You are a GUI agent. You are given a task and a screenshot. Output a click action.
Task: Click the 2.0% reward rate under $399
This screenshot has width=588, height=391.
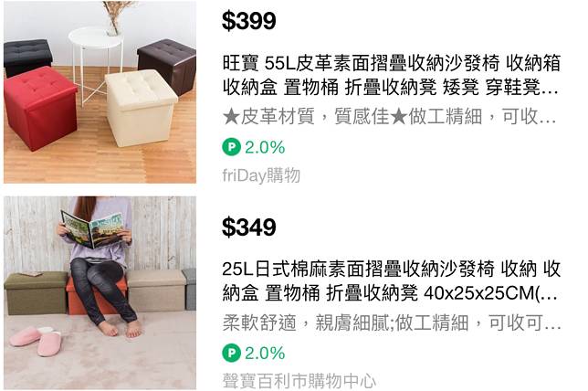click(265, 147)
